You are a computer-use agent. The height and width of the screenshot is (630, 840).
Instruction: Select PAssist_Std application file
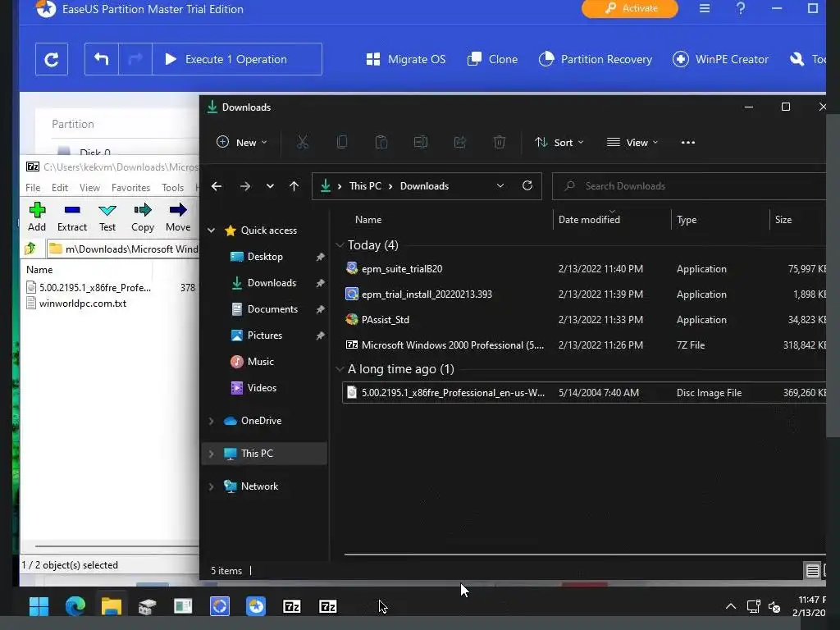[x=584, y=320]
